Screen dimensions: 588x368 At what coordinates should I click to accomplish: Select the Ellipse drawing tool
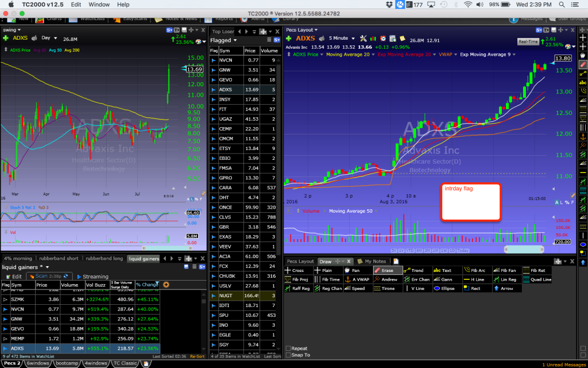click(447, 289)
